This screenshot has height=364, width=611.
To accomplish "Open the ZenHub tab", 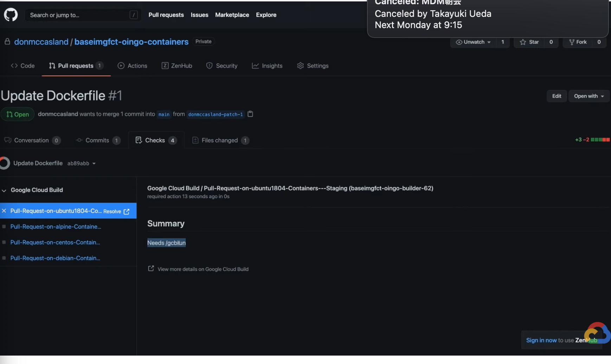I will [177, 66].
